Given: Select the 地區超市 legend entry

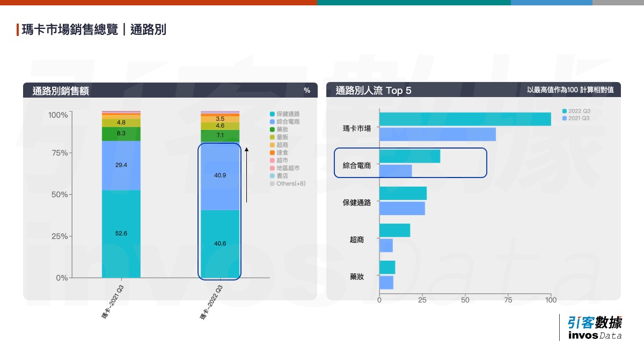Looking at the screenshot, I should click(285, 168).
